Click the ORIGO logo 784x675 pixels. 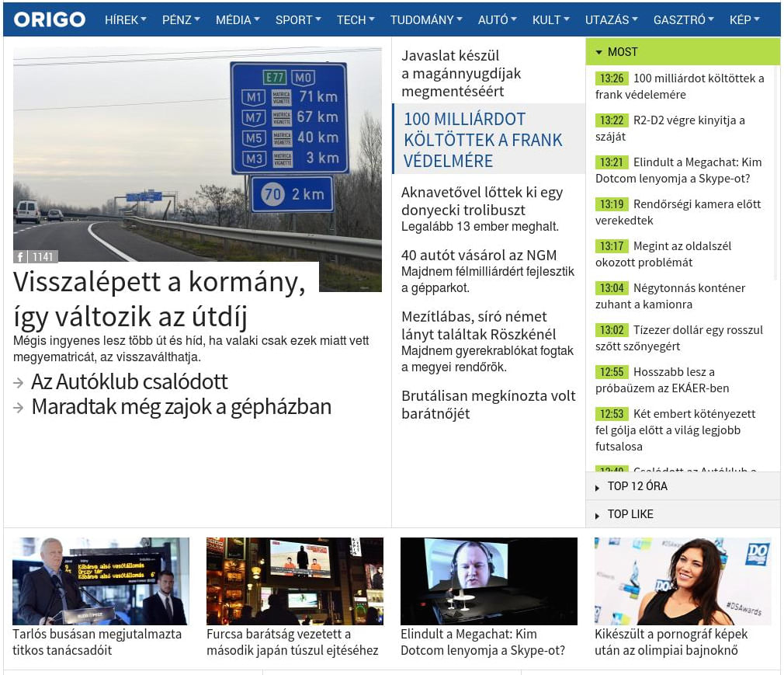coord(50,19)
